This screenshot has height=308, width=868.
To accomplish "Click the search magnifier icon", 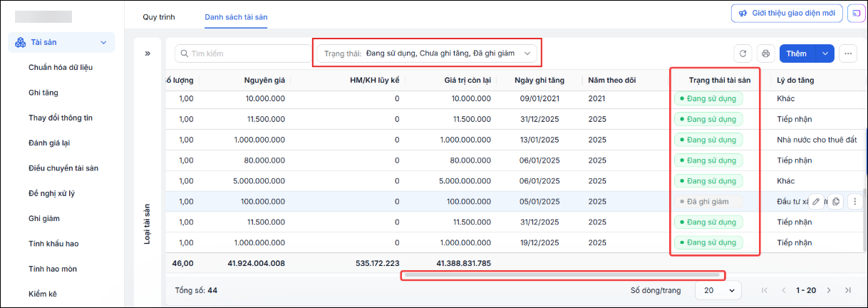I will [185, 53].
